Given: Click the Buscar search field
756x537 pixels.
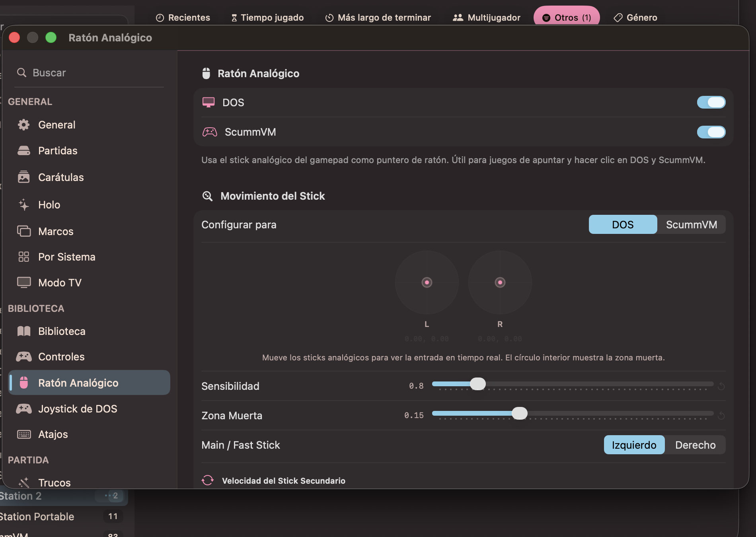Looking at the screenshot, I should (89, 73).
